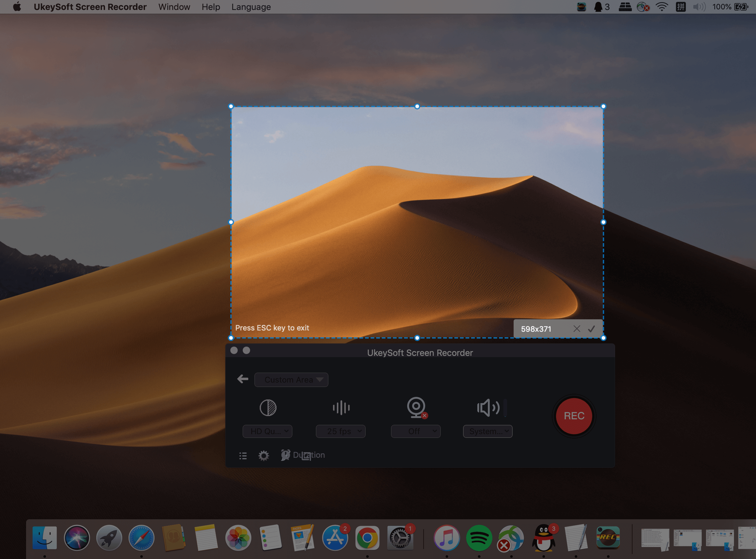Open Reminders from the dock
Image resolution: width=756 pixels, height=559 pixels.
271,538
